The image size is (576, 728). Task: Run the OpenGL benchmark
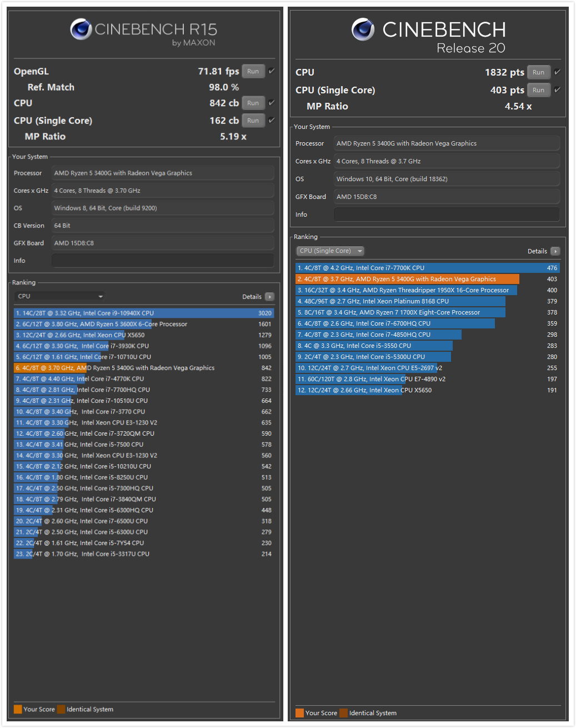[253, 71]
